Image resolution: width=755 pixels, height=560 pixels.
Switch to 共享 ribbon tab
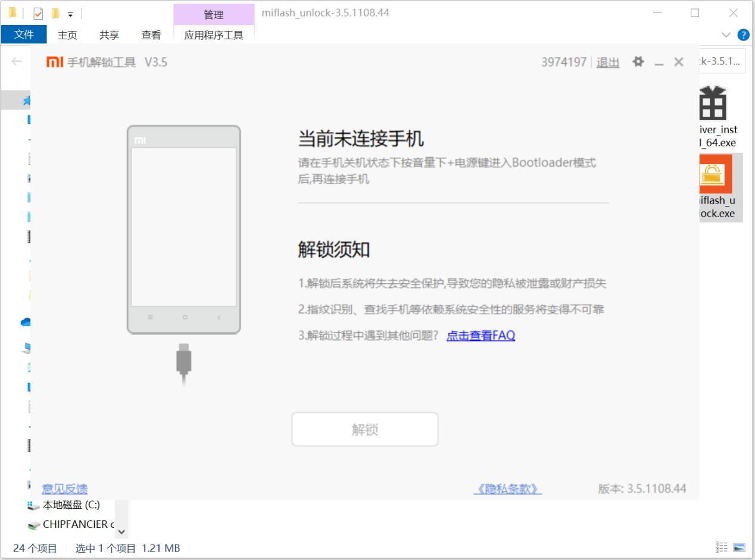[109, 35]
